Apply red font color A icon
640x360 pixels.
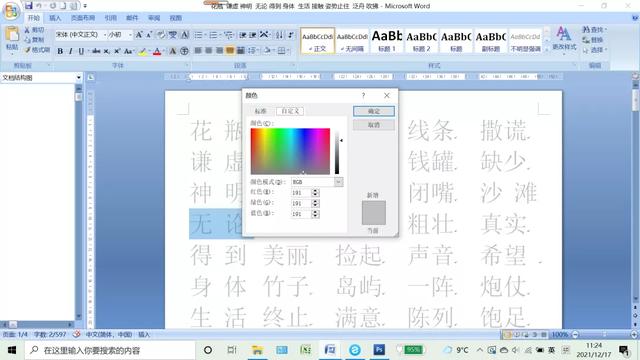[157, 51]
